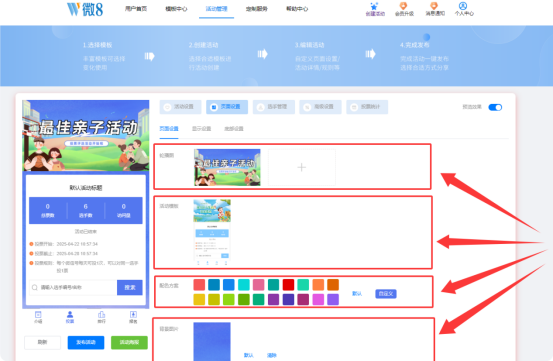This screenshot has width=553, height=361.
Task: Pick the violet swatch ending second row
Action: point(333,299)
